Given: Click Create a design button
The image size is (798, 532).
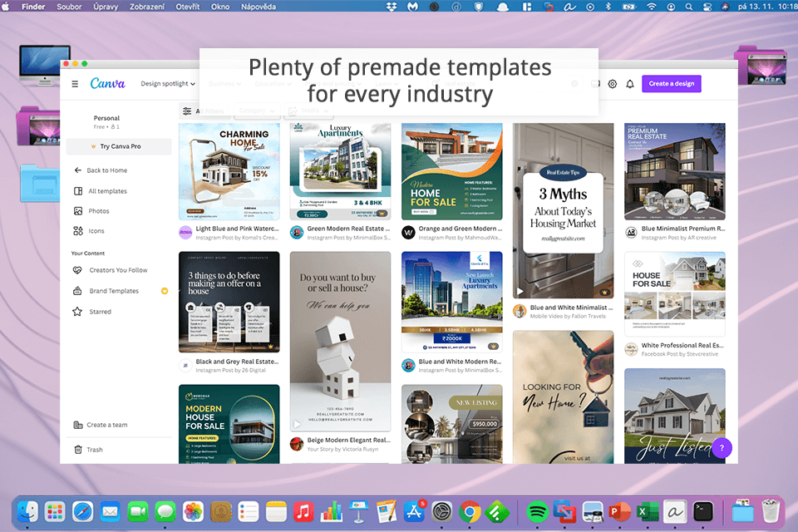Looking at the screenshot, I should coord(672,84).
